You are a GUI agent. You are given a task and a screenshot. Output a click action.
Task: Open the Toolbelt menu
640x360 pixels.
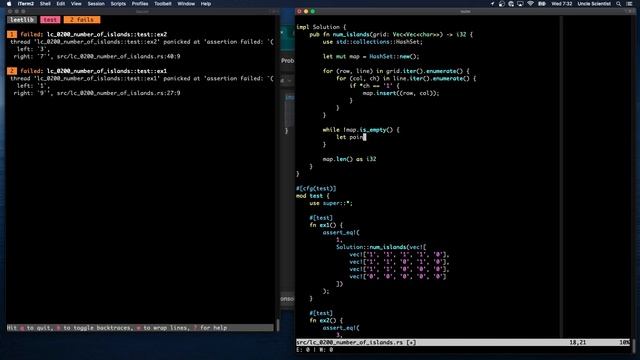(162, 4)
